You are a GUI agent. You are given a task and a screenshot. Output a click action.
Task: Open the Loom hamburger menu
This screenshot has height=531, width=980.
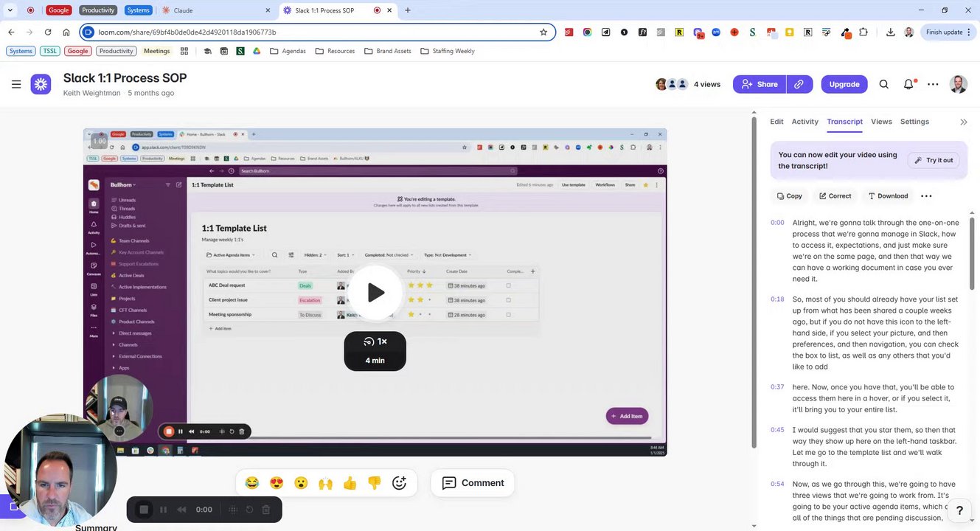tap(16, 84)
